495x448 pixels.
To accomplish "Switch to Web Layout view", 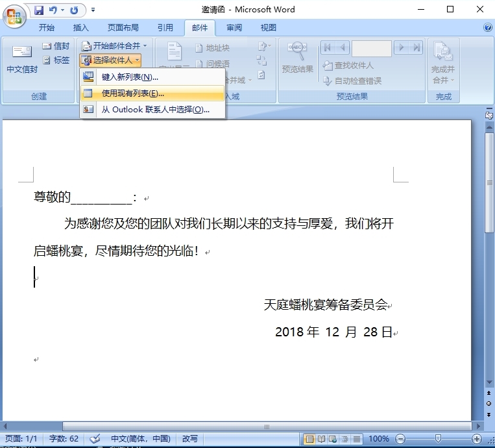I will [333, 439].
